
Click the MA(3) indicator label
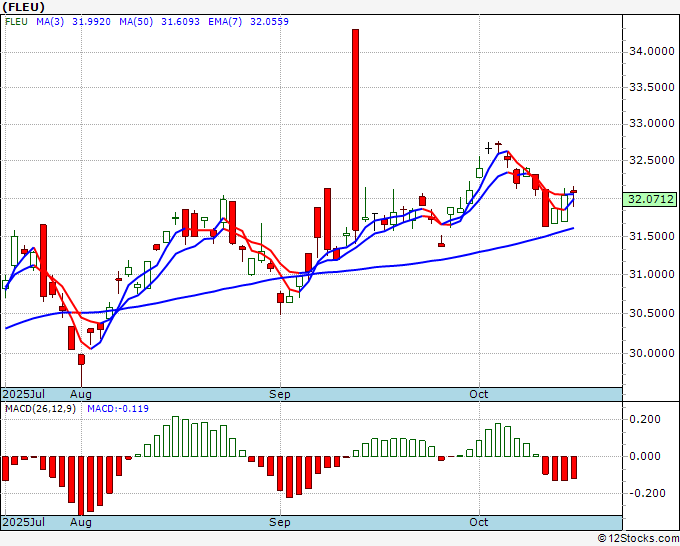[x=50, y=21]
